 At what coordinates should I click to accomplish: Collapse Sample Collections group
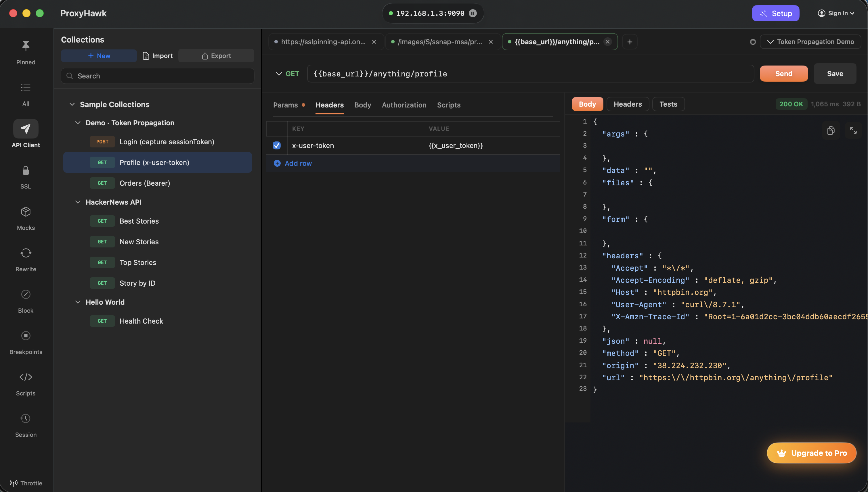click(72, 104)
